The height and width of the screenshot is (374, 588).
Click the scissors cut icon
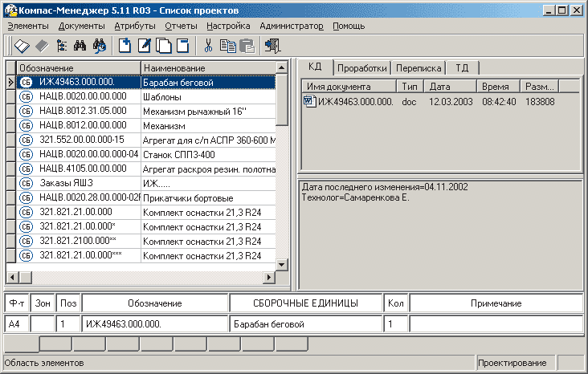click(209, 46)
